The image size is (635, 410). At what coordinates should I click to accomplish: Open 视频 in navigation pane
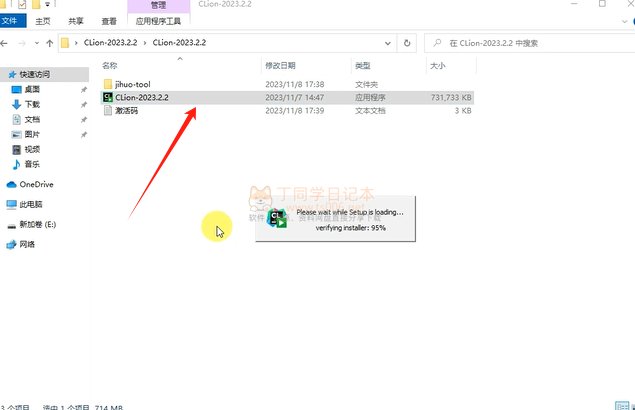pyautogui.click(x=32, y=149)
